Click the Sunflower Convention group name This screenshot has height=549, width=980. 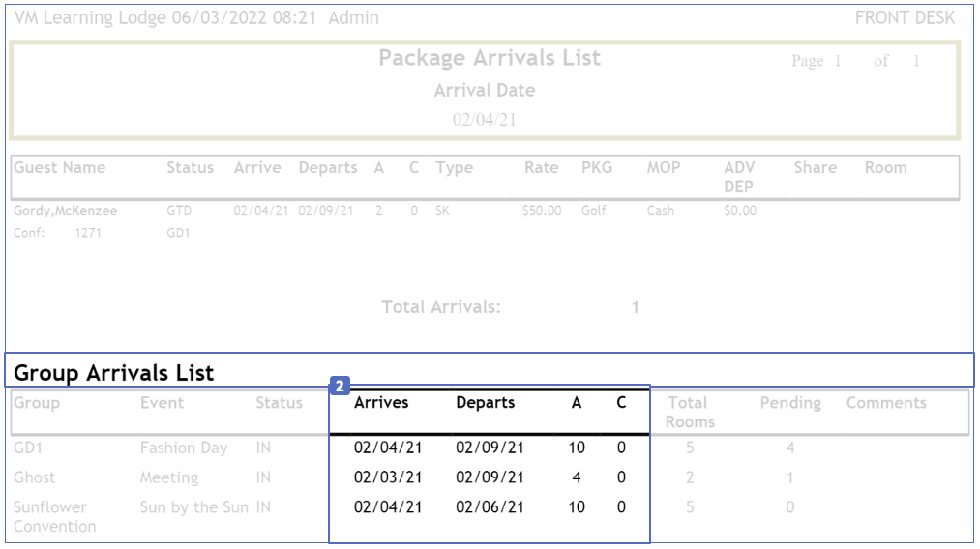[x=55, y=516]
